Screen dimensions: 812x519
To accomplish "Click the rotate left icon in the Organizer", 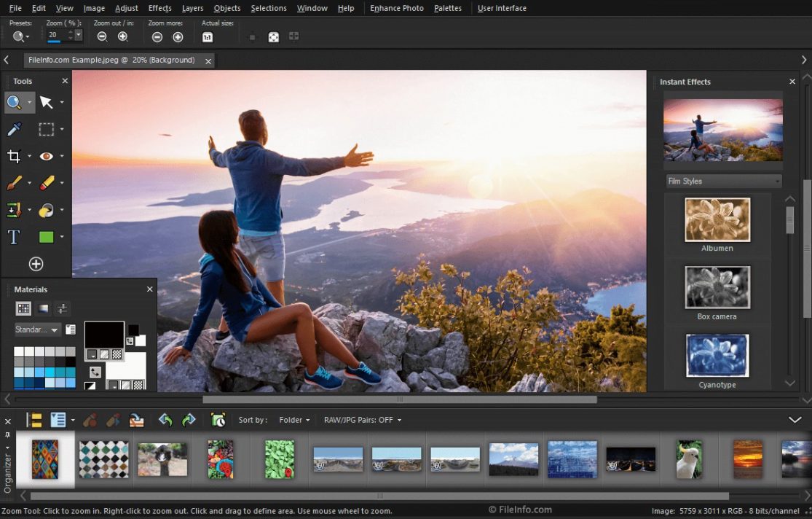I will point(164,420).
